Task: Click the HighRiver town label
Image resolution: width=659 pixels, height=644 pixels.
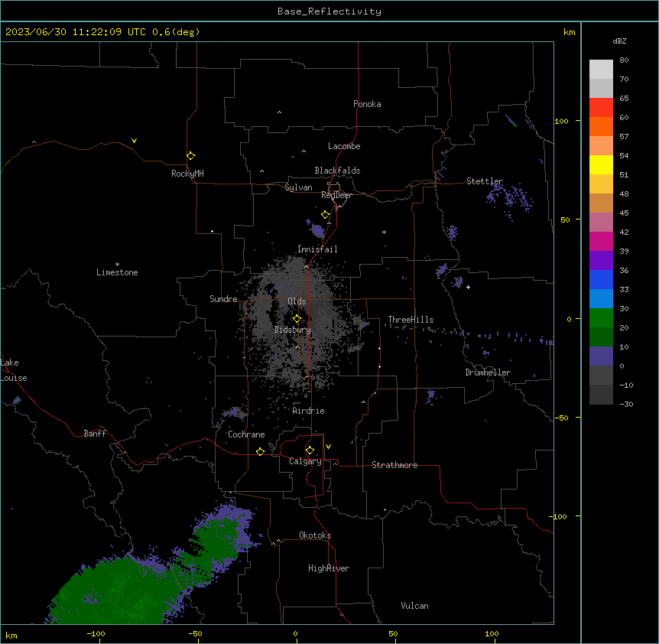Action: pos(329,568)
